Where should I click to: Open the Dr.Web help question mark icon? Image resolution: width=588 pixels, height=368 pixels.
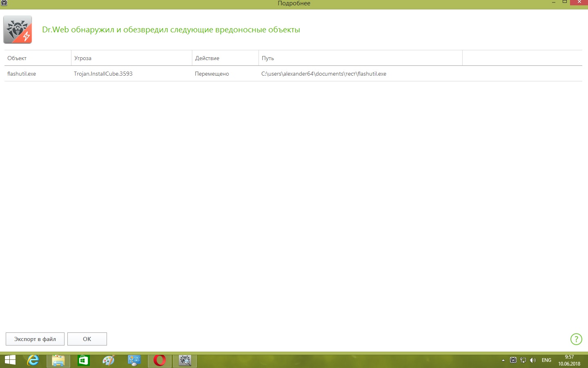pos(576,339)
